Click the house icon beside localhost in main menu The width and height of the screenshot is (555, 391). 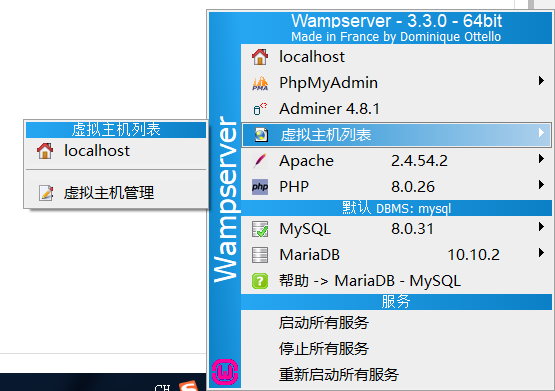point(260,57)
